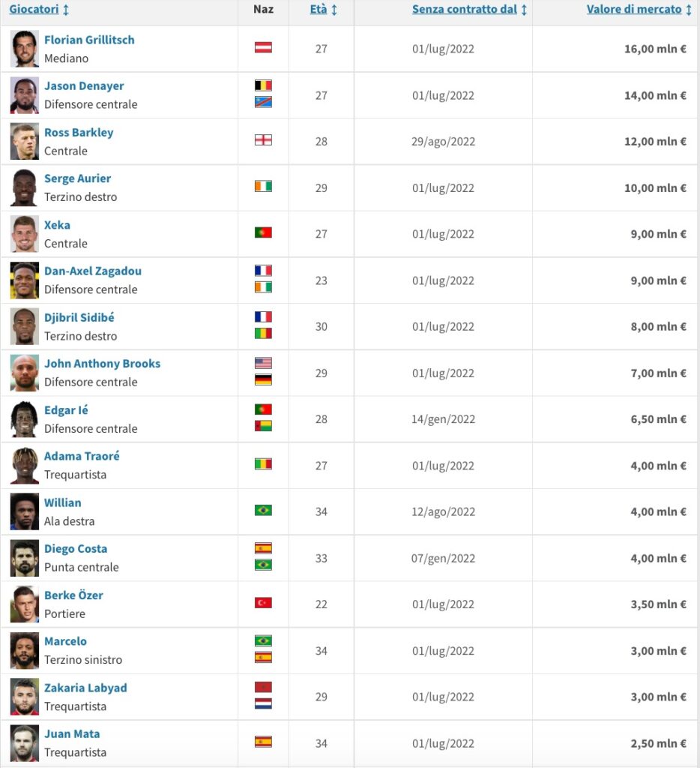Screen dimensions: 700x768
Task: Click Adama Traoré's Mali flag icon
Action: coord(263,464)
